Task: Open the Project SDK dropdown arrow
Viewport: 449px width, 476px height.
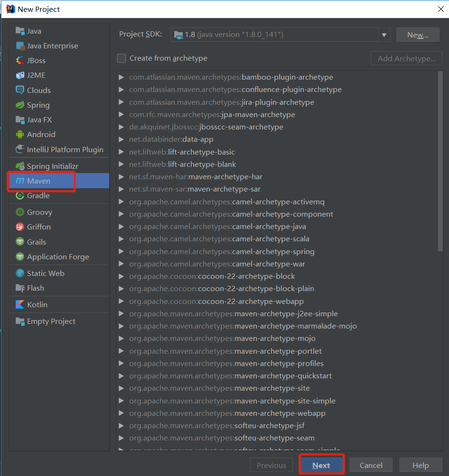Action: pos(384,35)
